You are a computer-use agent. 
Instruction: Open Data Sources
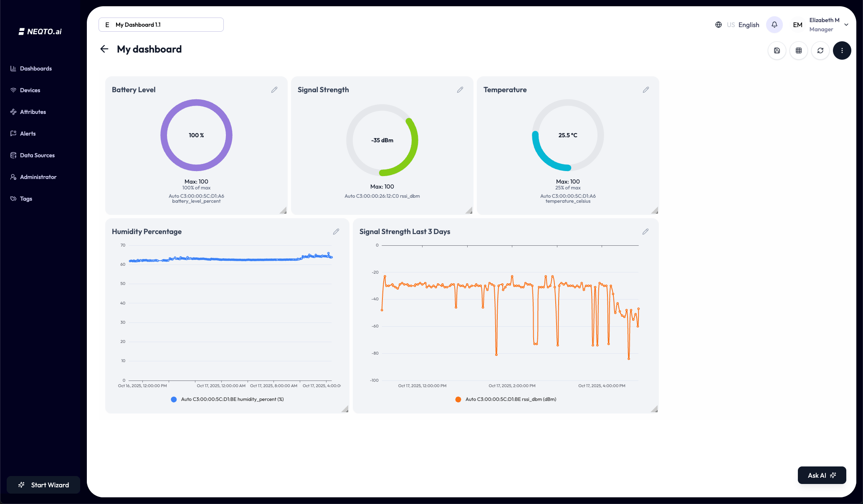(x=37, y=155)
